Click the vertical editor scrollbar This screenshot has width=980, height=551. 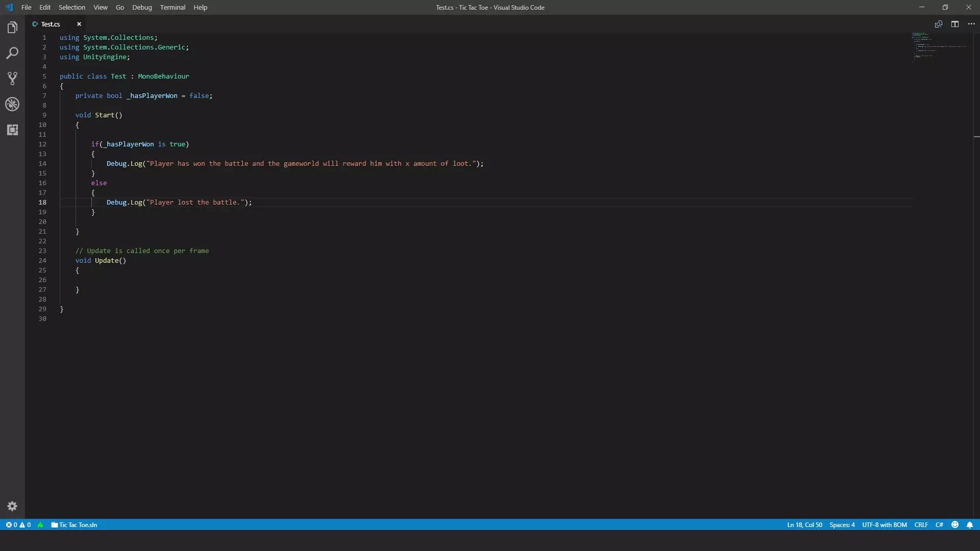976,275
